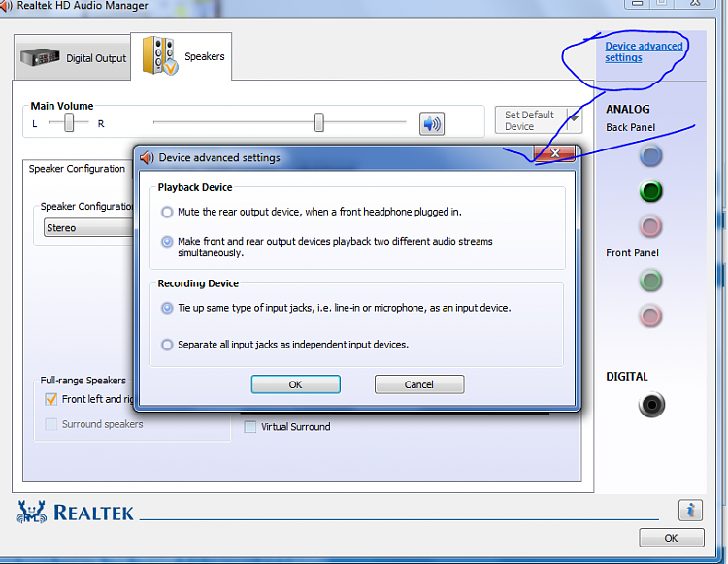
Task: Open the Stereo speaker configuration dropdown
Action: click(88, 228)
